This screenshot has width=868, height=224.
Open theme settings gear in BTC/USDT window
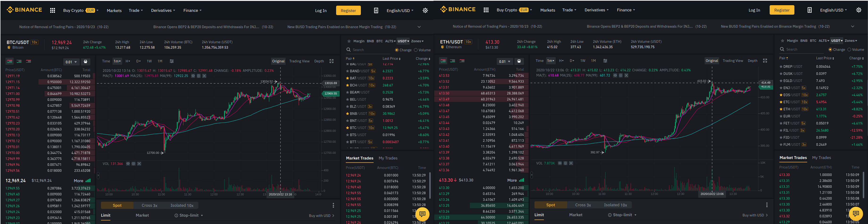tap(425, 10)
